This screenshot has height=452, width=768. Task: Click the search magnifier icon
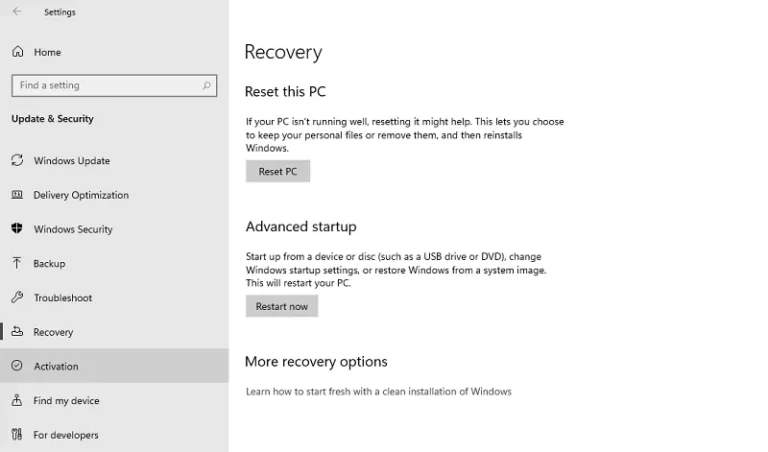point(207,85)
